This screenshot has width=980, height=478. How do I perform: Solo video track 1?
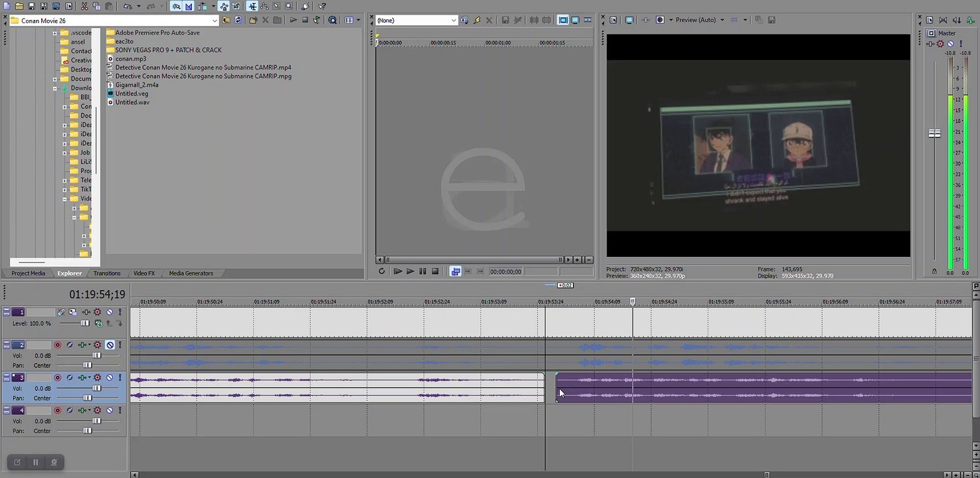coord(120,312)
